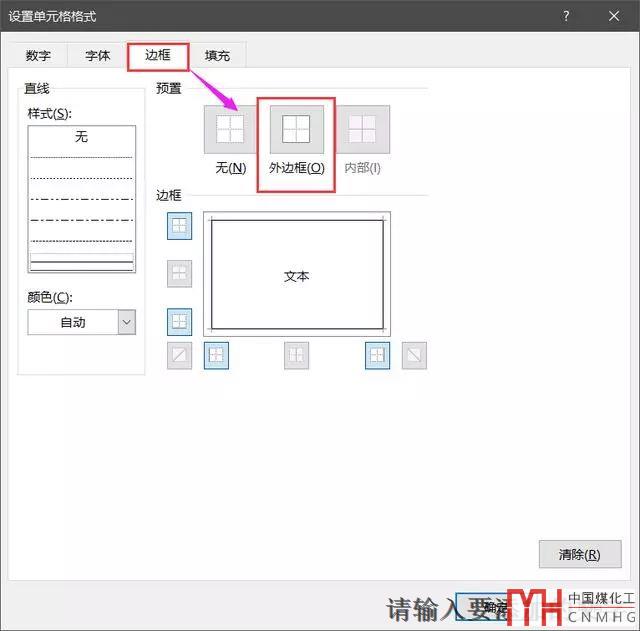
Task: Toggle the diagonal down border button
Action: click(414, 355)
